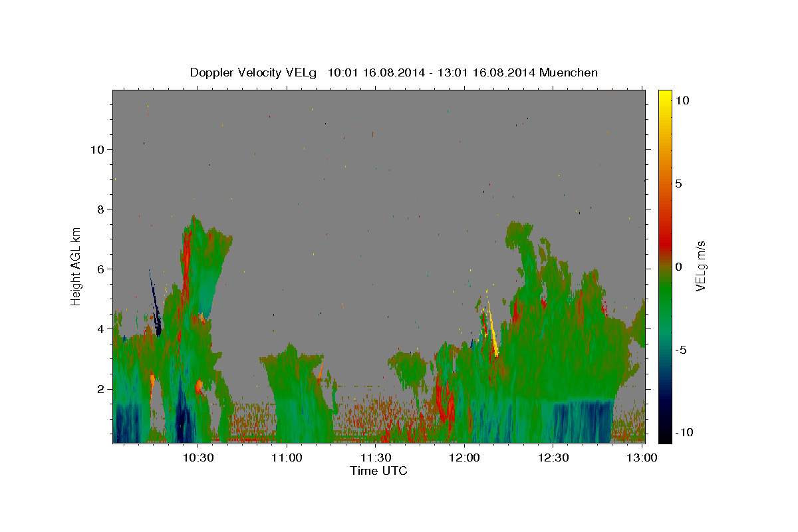Click the 'Height AGL km' axis label
Viewport: 798px width, 532px height.
pos(76,266)
